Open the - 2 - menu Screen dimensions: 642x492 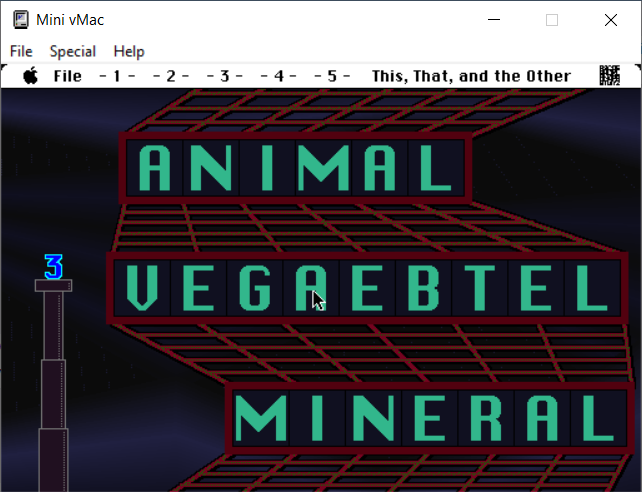click(x=171, y=76)
